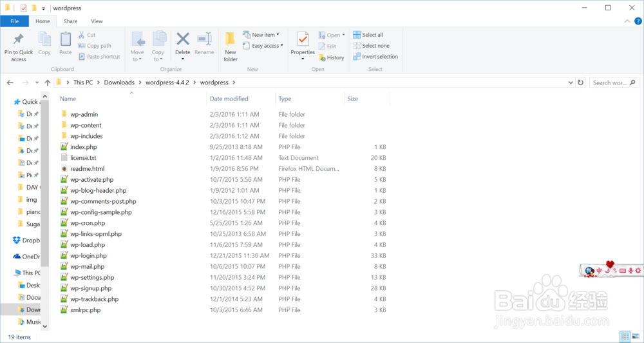Open img folder in navigation pane
Screen dimensions: 644x343
[29, 199]
